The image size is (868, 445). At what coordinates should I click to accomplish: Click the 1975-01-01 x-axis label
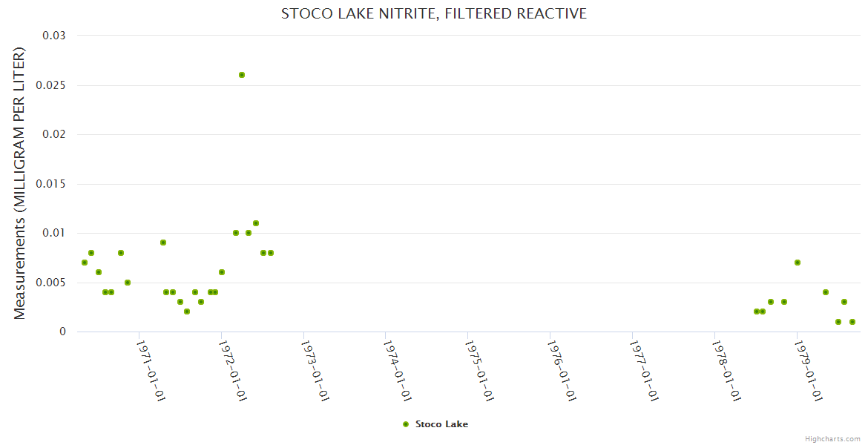(x=479, y=370)
